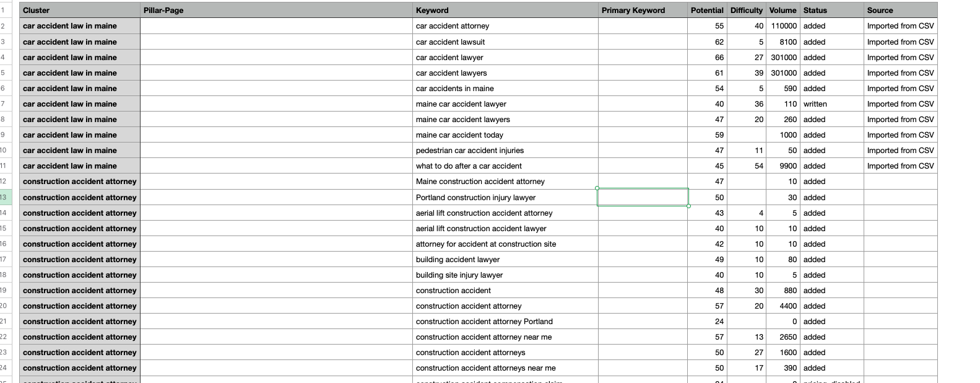Select the Pillar-Page column header

(276, 11)
